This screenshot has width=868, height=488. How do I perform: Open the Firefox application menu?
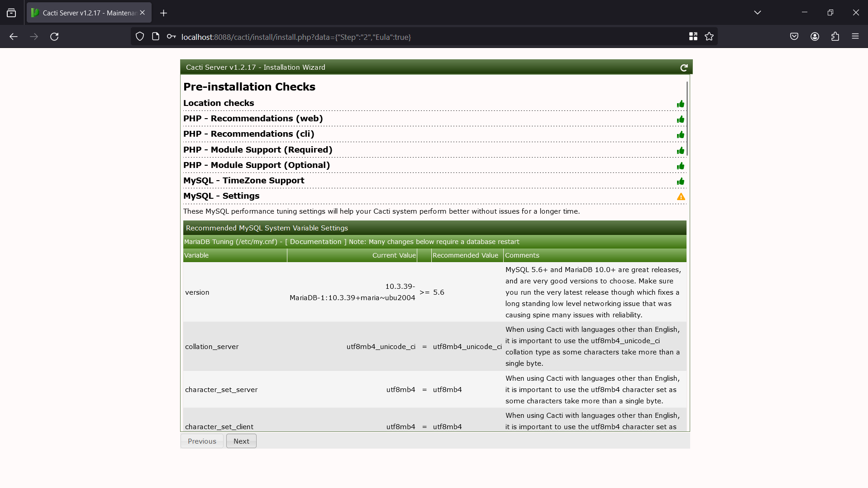coord(855,37)
